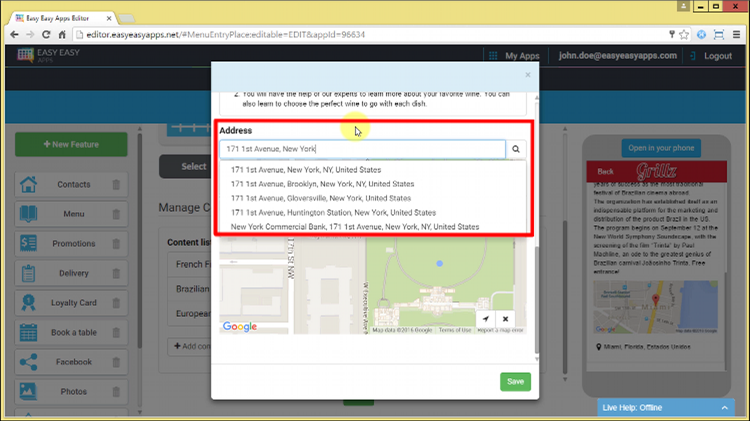Image resolution: width=750 pixels, height=421 pixels.
Task: Click the European content list row
Action: pyautogui.click(x=190, y=314)
